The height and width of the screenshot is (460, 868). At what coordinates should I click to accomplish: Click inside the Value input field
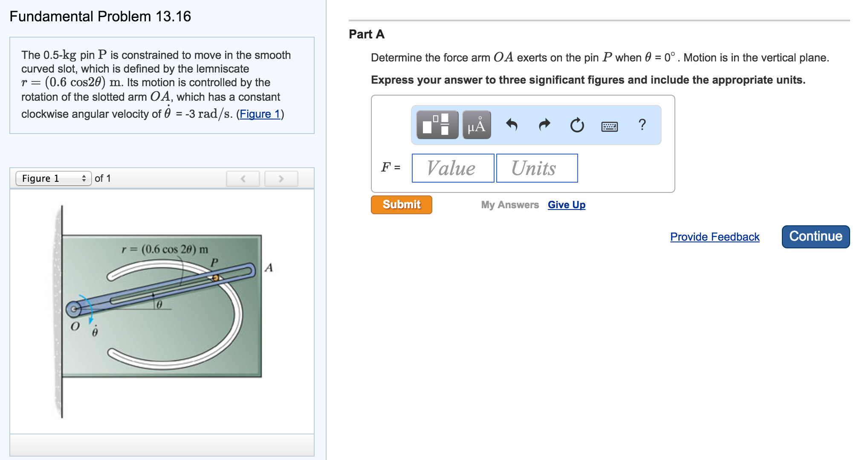[x=452, y=168]
